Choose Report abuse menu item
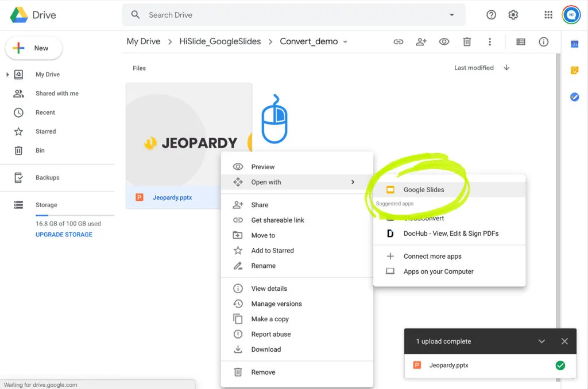The width and height of the screenshot is (588, 389). pyautogui.click(x=297, y=334)
